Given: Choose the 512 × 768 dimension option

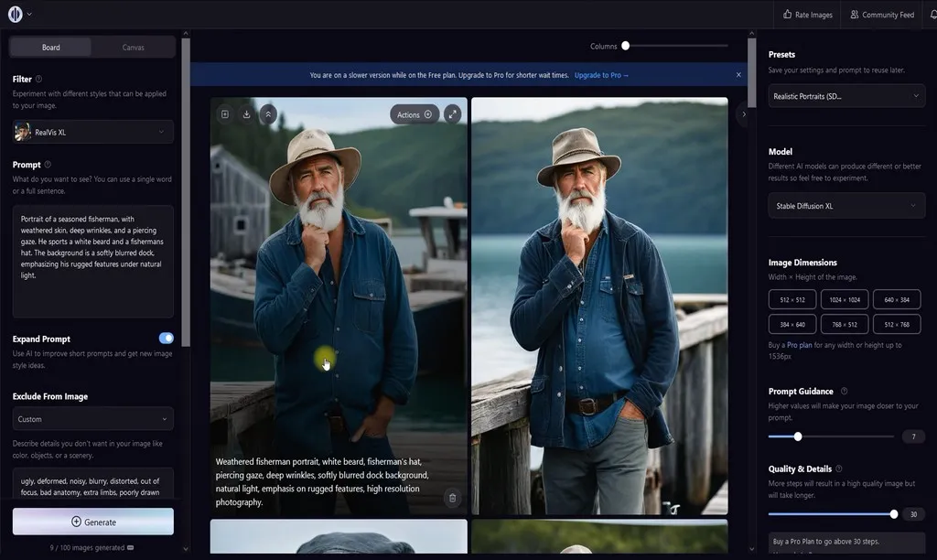Looking at the screenshot, I should coord(897,324).
